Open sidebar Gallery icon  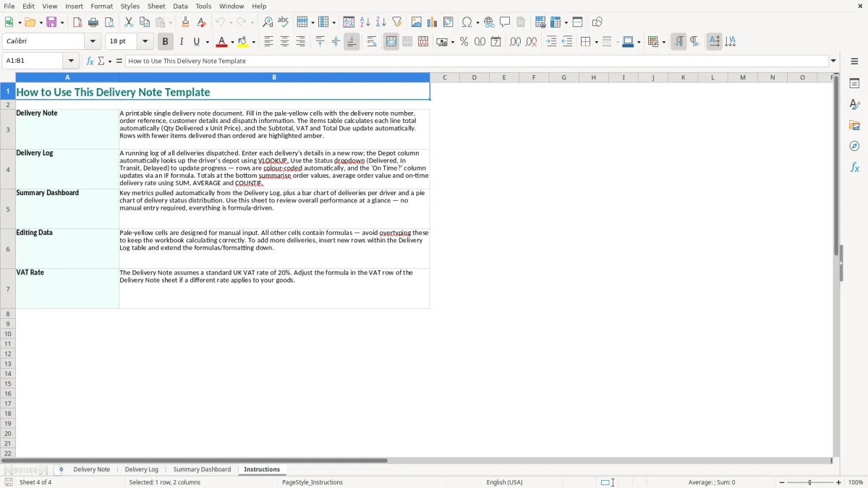854,126
